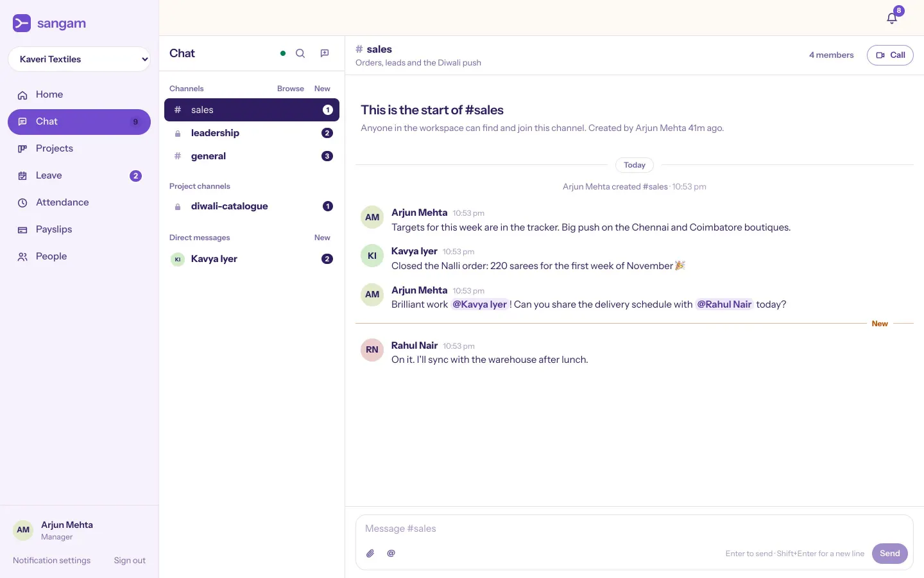924x578 pixels.
Task: Click the Today date divider pill
Action: click(x=635, y=165)
